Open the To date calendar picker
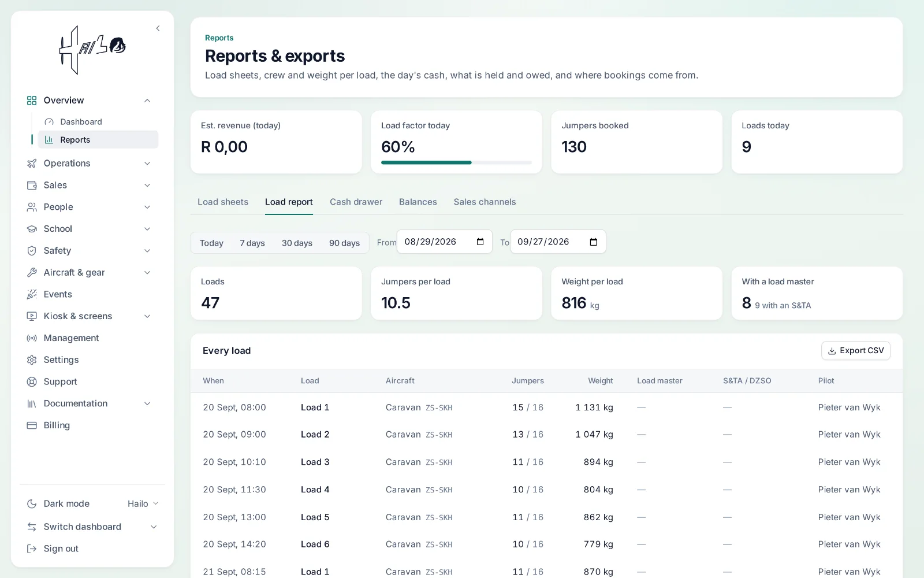The image size is (924, 578). tap(593, 242)
